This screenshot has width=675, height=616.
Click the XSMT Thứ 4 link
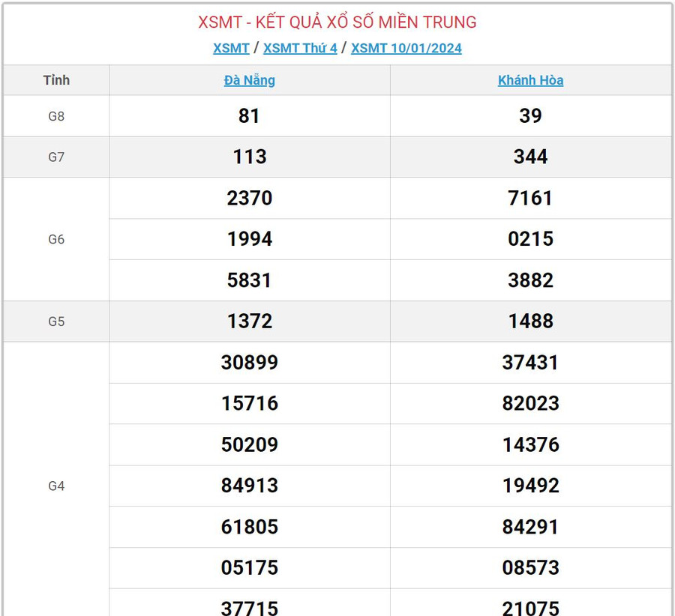pyautogui.click(x=300, y=48)
